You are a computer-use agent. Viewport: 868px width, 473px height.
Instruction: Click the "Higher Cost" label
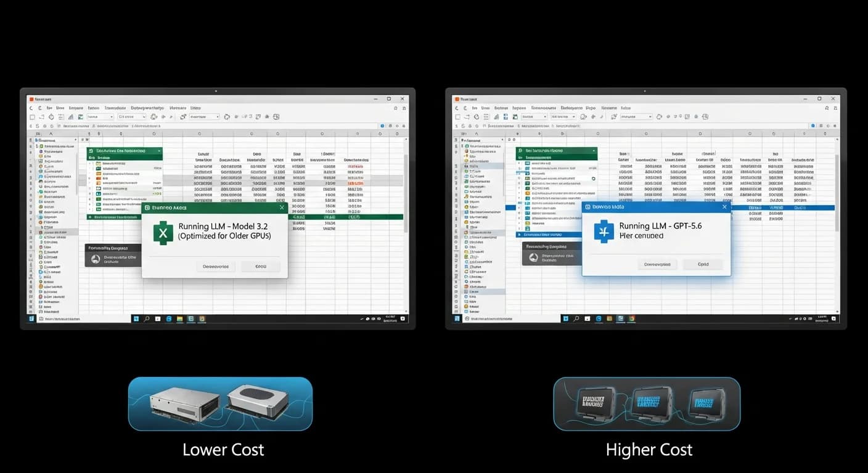649,450
